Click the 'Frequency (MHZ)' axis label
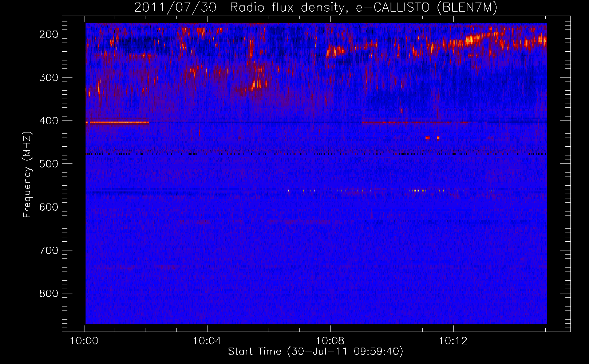 coord(27,175)
